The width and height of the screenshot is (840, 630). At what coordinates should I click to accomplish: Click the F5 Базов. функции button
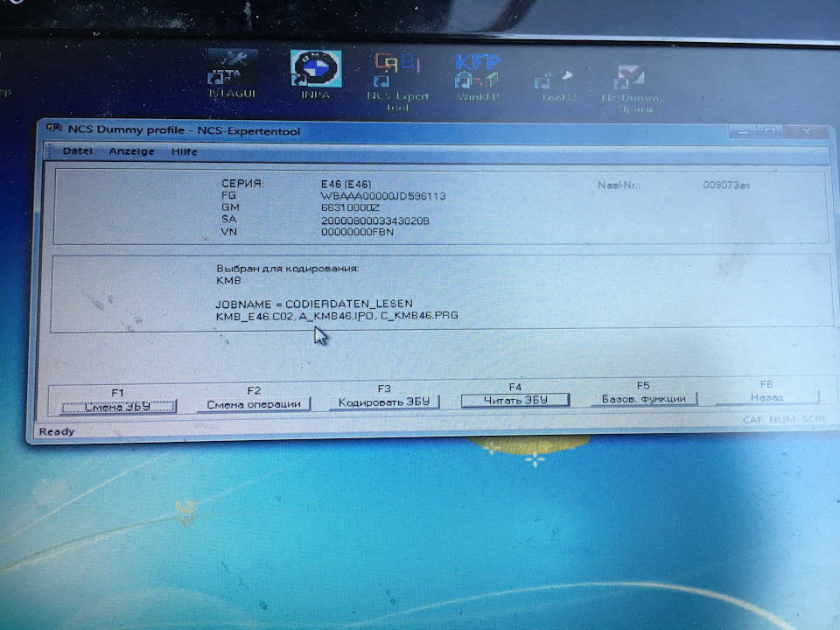coord(643,399)
